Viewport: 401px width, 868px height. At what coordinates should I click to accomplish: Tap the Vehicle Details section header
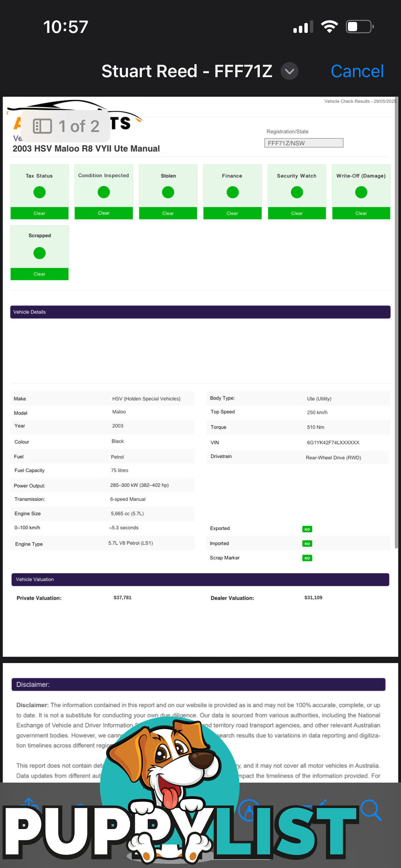(200, 312)
